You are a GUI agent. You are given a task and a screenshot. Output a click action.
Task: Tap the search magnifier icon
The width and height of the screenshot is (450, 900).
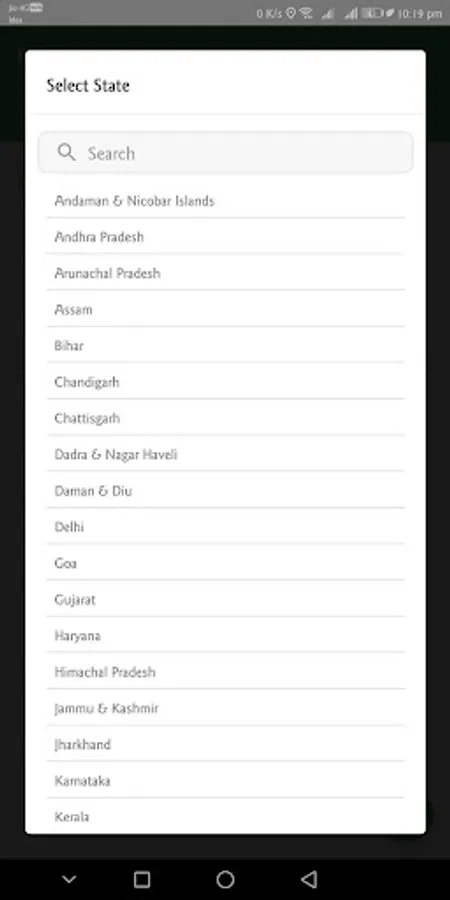coord(67,153)
